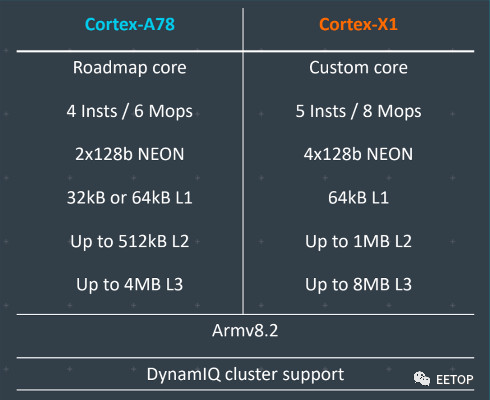Select the Up to 4MB L3 entry
This screenshot has width=490, height=400.
point(130,285)
